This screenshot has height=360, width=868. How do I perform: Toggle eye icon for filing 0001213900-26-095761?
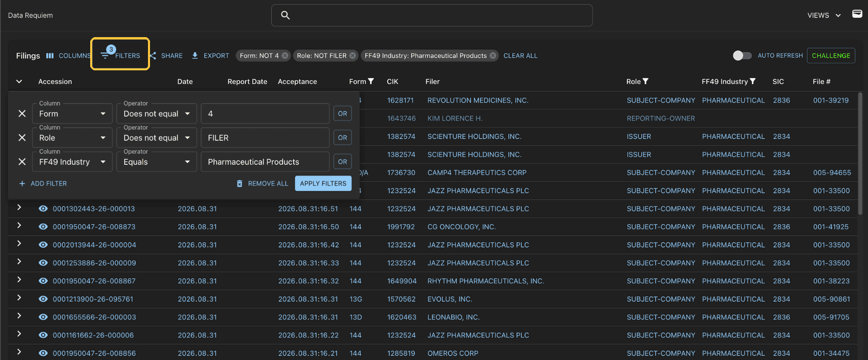tap(43, 299)
